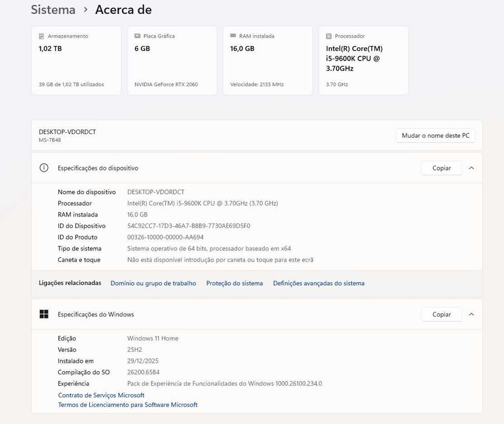This screenshot has width=504, height=424.
Task: Click the Windows logo beside Especificações do Windows
Action: pyautogui.click(x=44, y=314)
